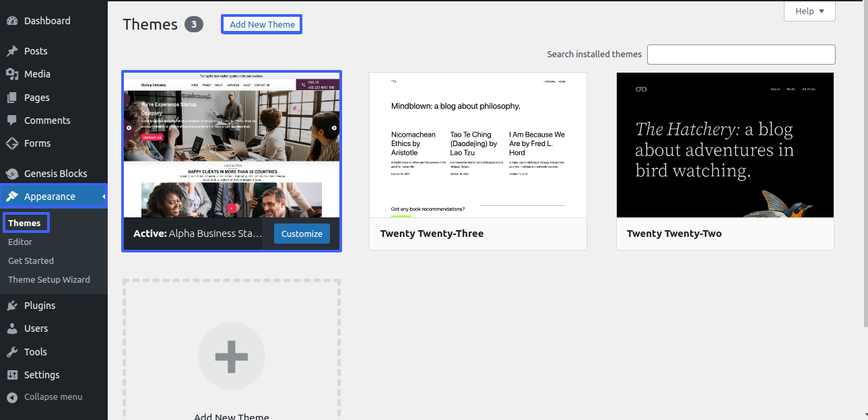Collapse the admin sidebar menu
The height and width of the screenshot is (420, 868).
pos(54,397)
